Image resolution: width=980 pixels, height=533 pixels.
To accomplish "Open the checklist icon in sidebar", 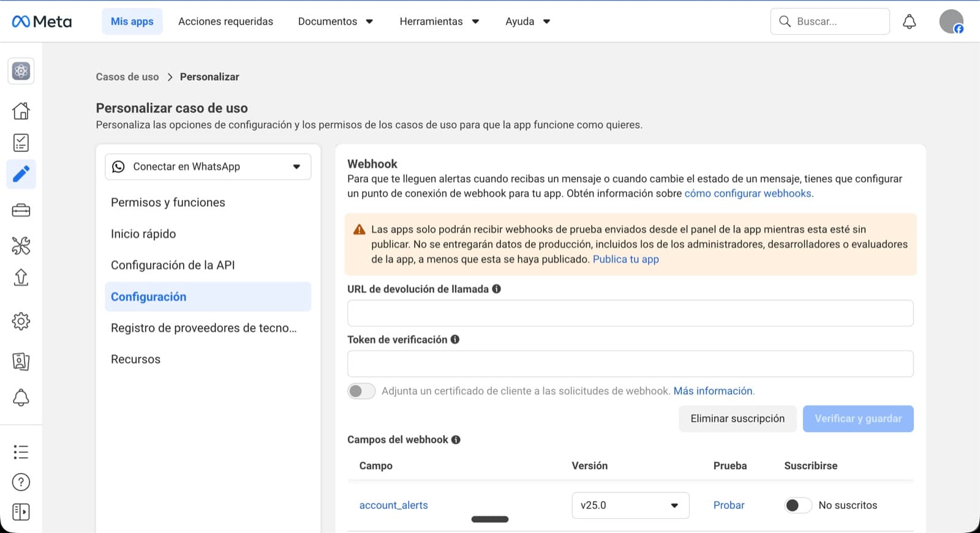I will (x=21, y=143).
